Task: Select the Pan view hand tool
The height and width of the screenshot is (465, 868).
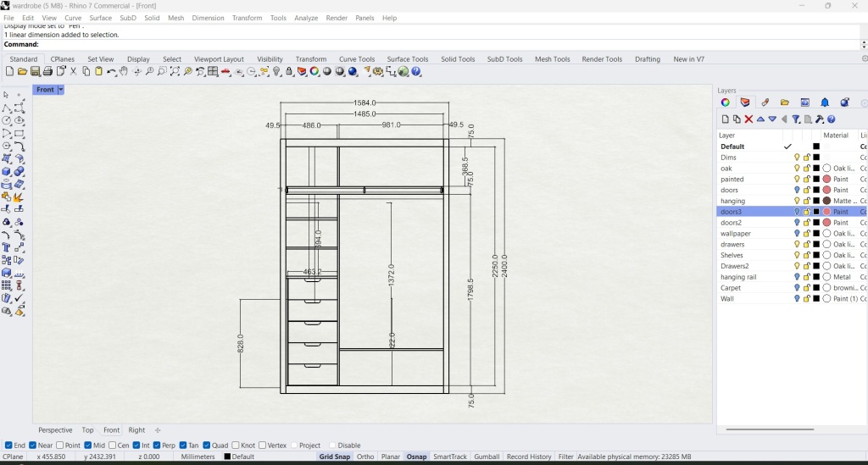Action: click(x=124, y=72)
